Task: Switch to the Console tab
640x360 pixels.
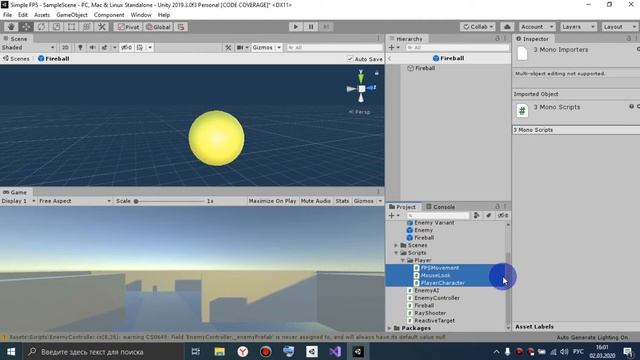Action: point(440,207)
